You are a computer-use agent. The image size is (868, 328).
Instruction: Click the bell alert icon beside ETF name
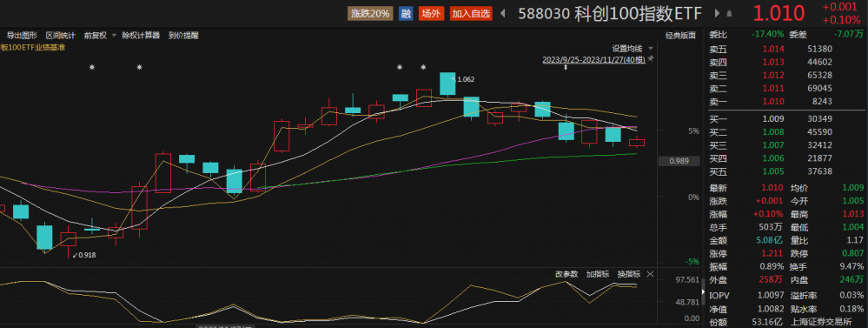pos(729,14)
